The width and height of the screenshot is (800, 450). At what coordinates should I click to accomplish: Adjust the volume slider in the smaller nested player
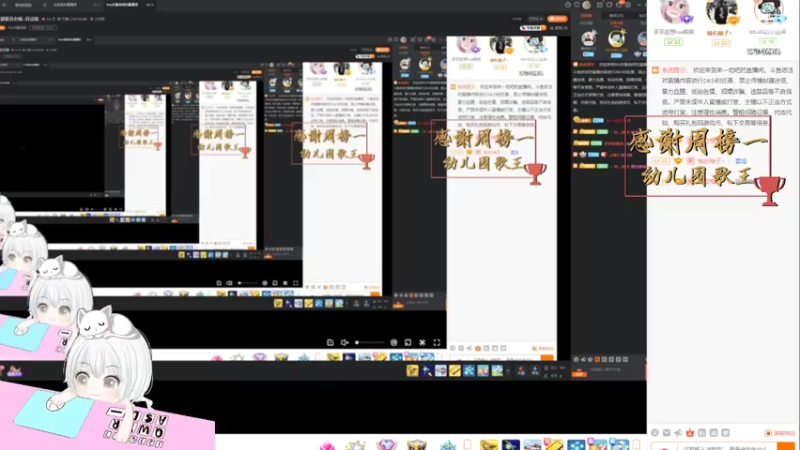[x=248, y=283]
